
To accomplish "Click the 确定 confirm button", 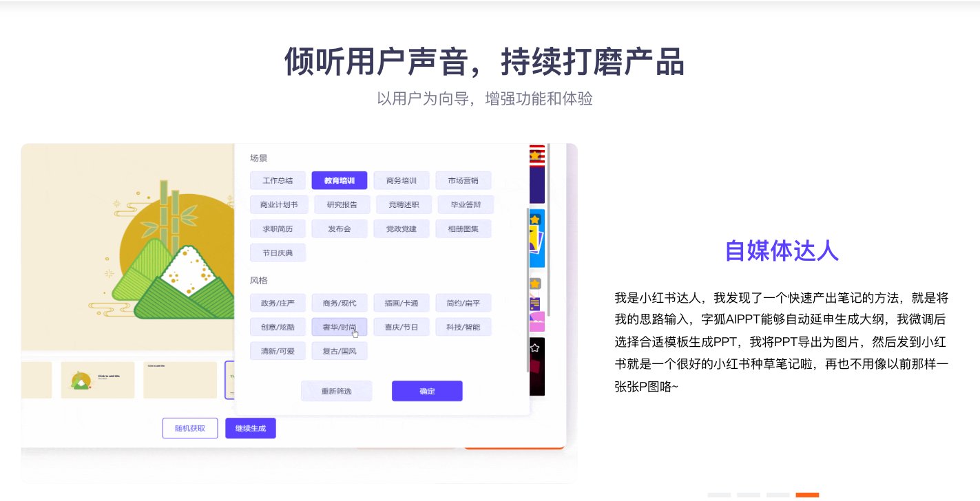I will coord(427,391).
